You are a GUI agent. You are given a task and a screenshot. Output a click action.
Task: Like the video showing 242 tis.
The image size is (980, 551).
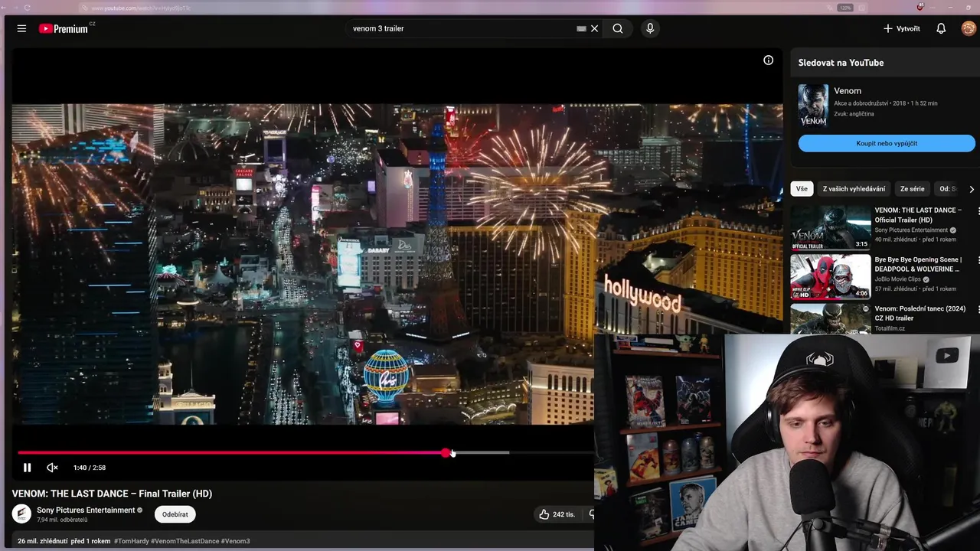click(x=557, y=514)
